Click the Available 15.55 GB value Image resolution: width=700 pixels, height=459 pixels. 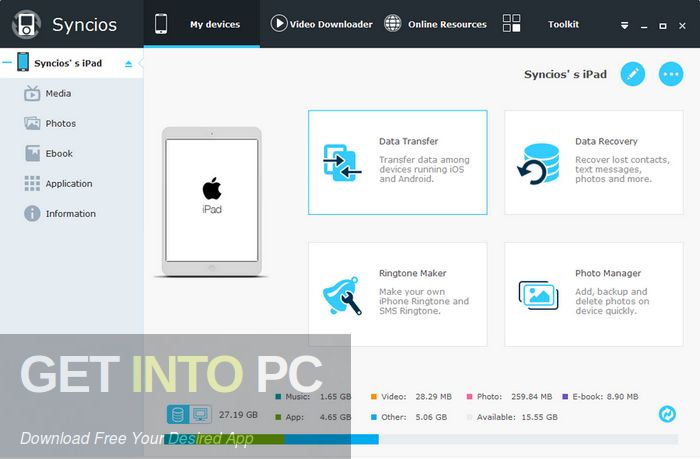539,417
